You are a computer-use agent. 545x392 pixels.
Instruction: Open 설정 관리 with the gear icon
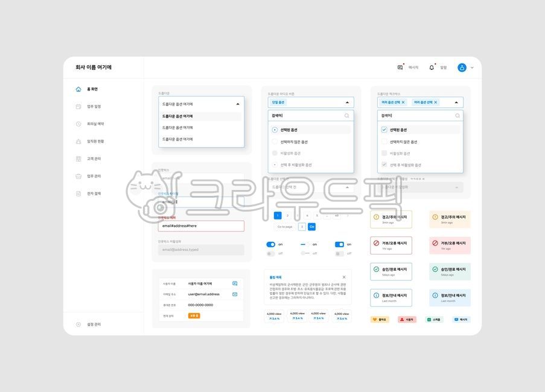click(x=78, y=324)
